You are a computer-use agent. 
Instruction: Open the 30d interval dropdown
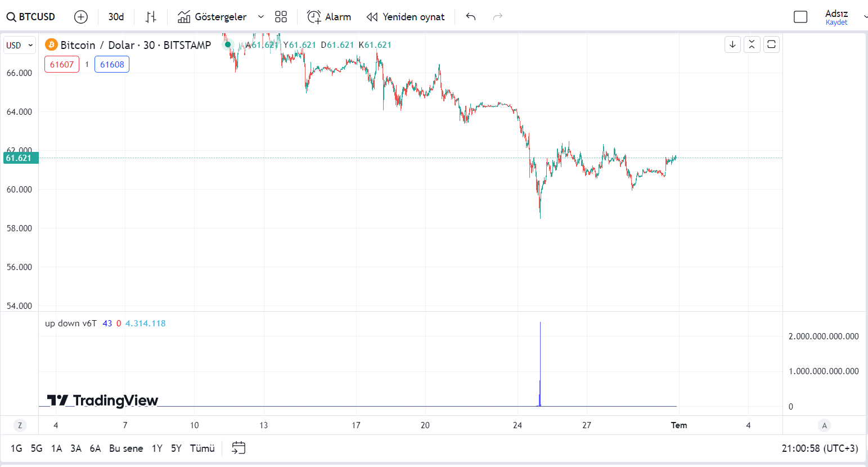pyautogui.click(x=116, y=17)
